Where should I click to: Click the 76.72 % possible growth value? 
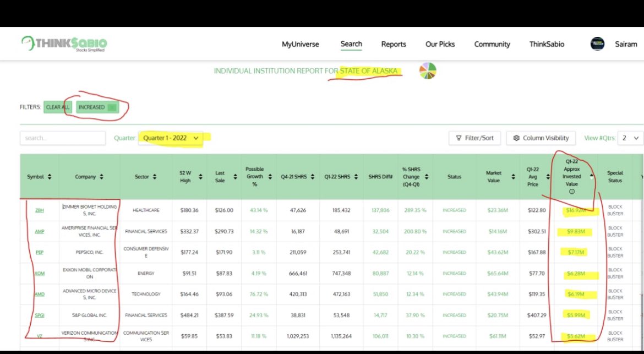pos(259,295)
